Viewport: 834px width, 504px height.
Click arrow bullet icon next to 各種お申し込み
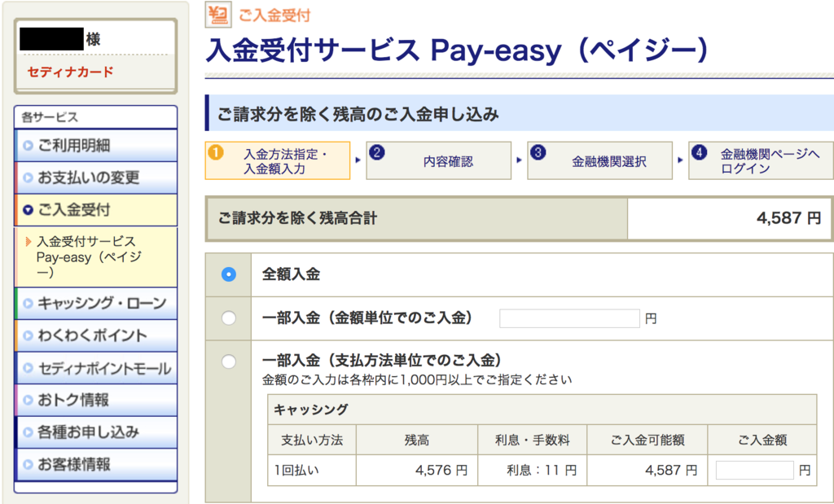[29, 432]
